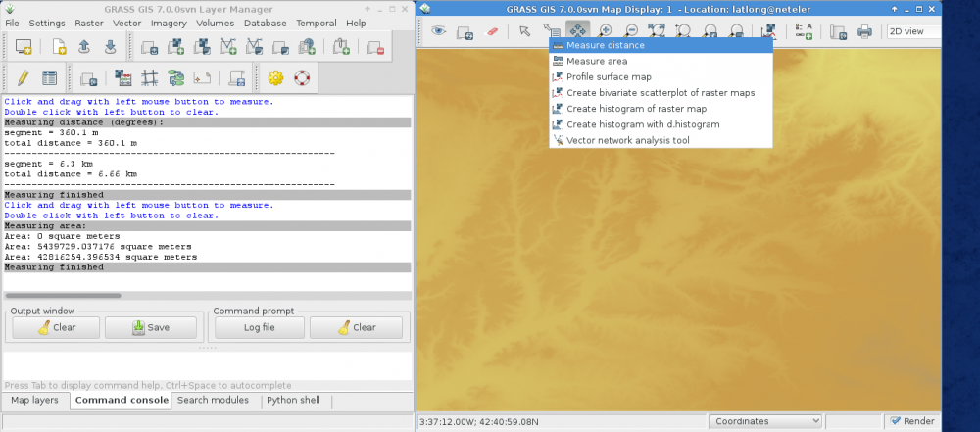980x432 pixels.
Task: Open workspace file (upload arrow icon)
Action: point(84,46)
